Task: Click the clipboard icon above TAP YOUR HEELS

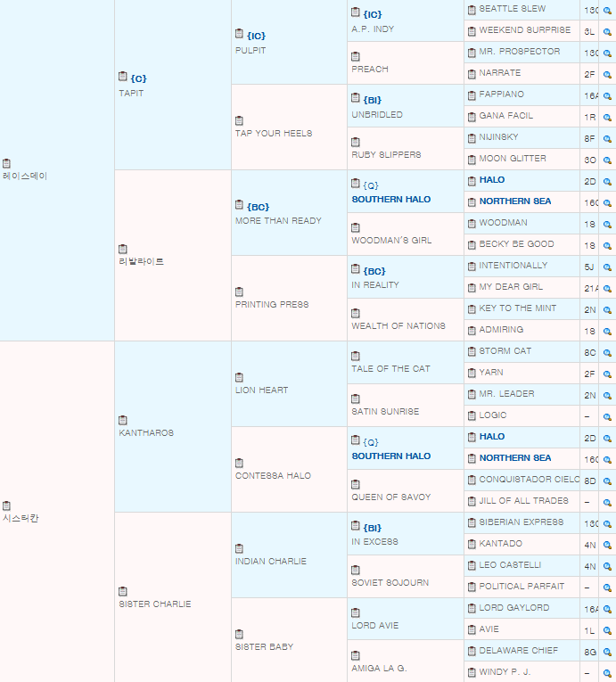Action: (239, 120)
